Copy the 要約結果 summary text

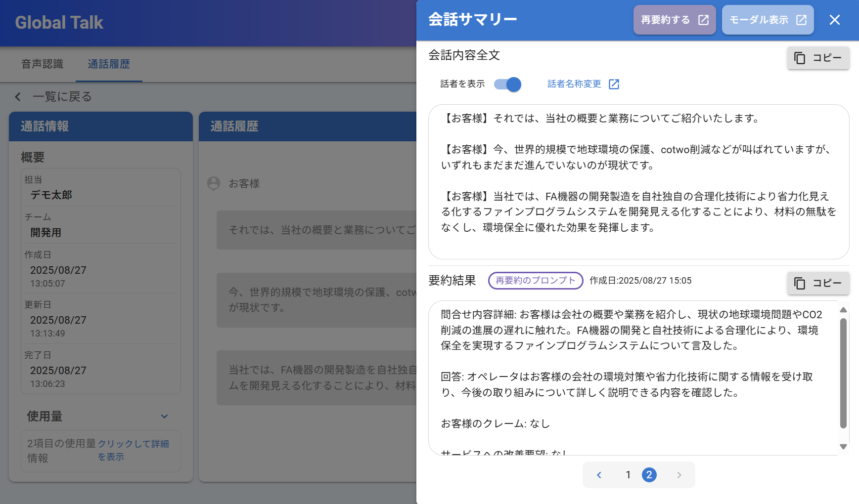[x=817, y=283]
